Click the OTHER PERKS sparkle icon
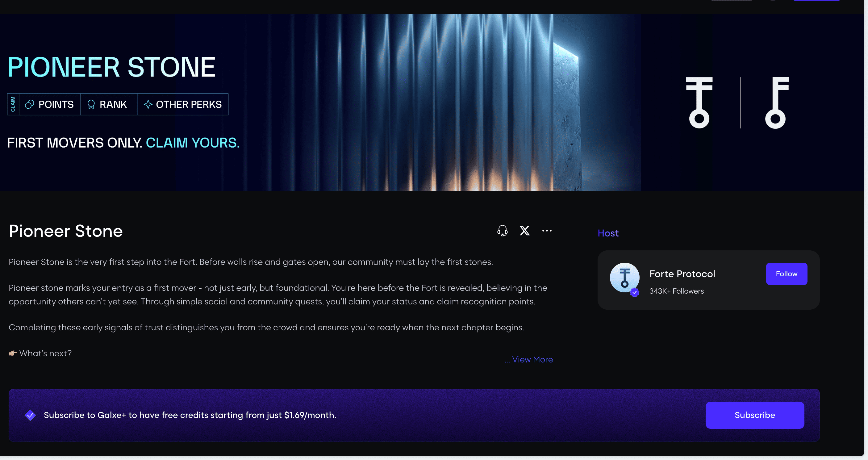 coord(148,104)
